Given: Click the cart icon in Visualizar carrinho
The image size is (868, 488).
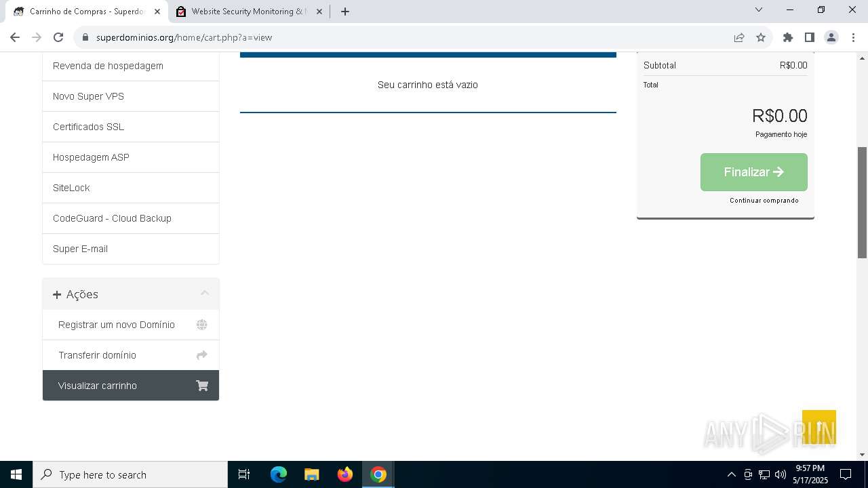Looking at the screenshot, I should [202, 386].
